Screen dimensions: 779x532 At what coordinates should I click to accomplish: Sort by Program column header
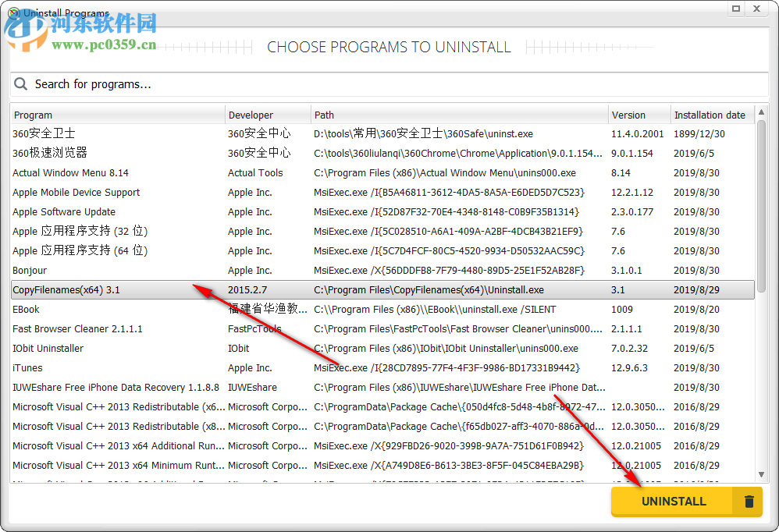(118, 115)
